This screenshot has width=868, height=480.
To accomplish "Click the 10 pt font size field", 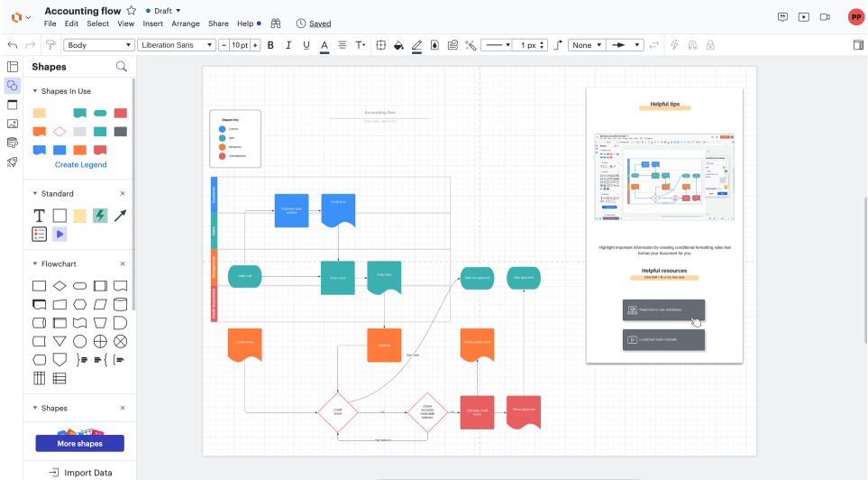I will (x=240, y=45).
